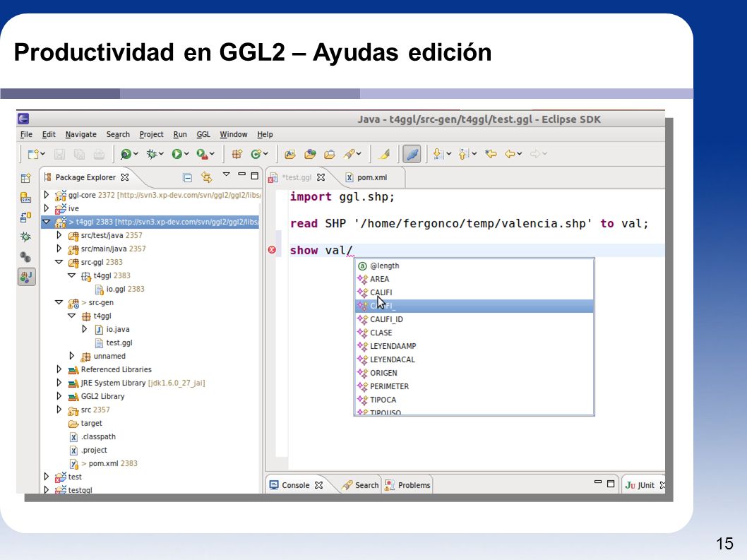The image size is (747, 560).
Task: Select CLASE in the completion popup
Action: pyautogui.click(x=474, y=333)
